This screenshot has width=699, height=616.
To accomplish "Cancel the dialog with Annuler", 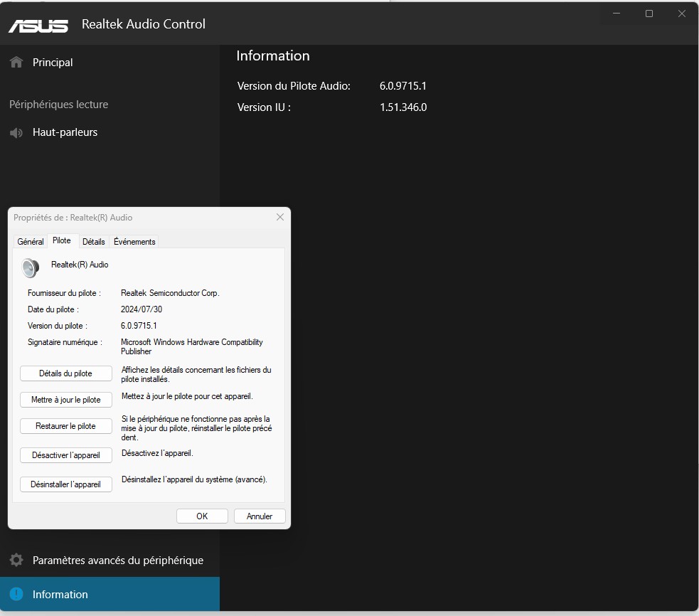I will coord(260,516).
